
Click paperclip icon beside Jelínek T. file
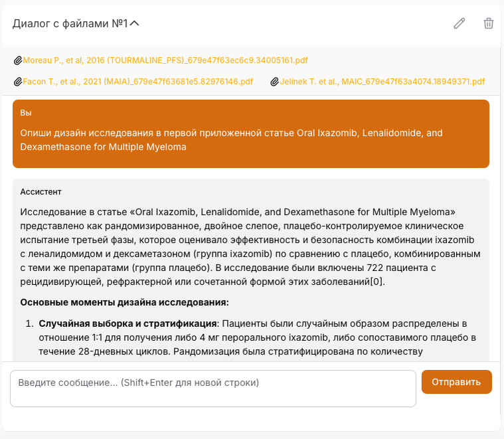pyautogui.click(x=274, y=82)
